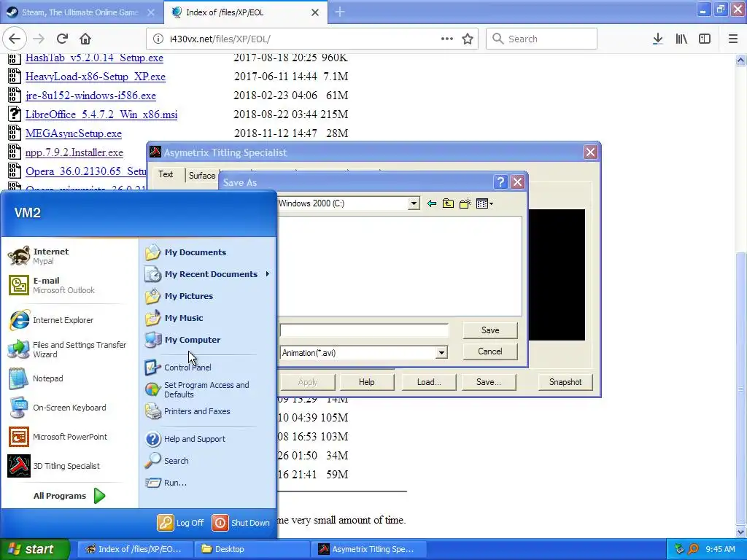Switch to the Text tab
Screen dimensions: 747x560
166,174
